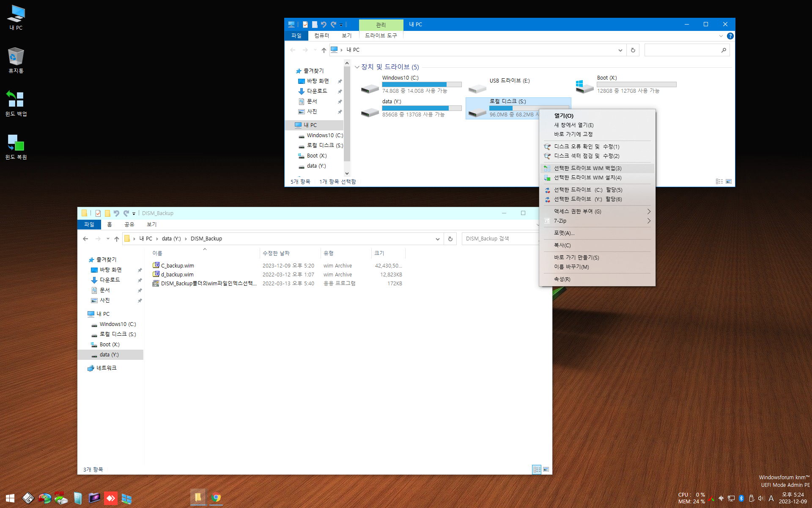Viewport: 812px width, 508px height.
Task: Click the volume speaker tray icon
Action: point(761,498)
